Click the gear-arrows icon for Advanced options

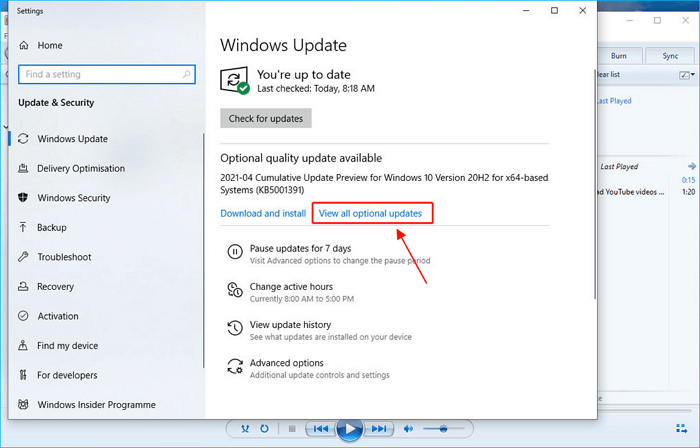[235, 366]
